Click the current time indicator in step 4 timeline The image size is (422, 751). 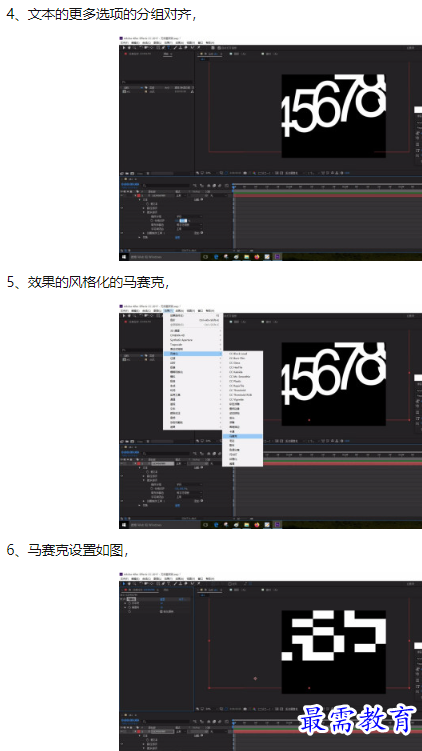click(233, 187)
